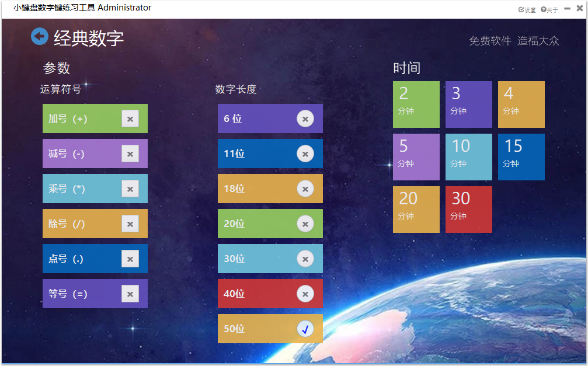Select 11位 number length option
588x366 pixels.
[270, 154]
